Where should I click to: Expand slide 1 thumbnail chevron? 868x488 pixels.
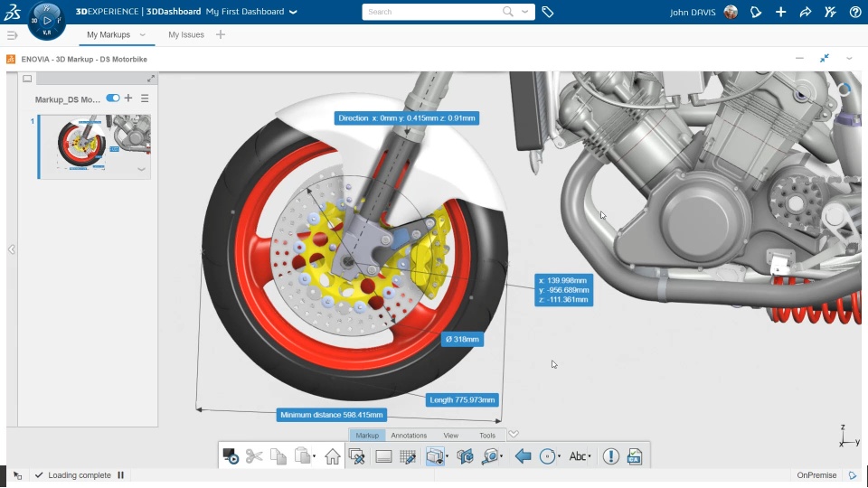(x=141, y=169)
